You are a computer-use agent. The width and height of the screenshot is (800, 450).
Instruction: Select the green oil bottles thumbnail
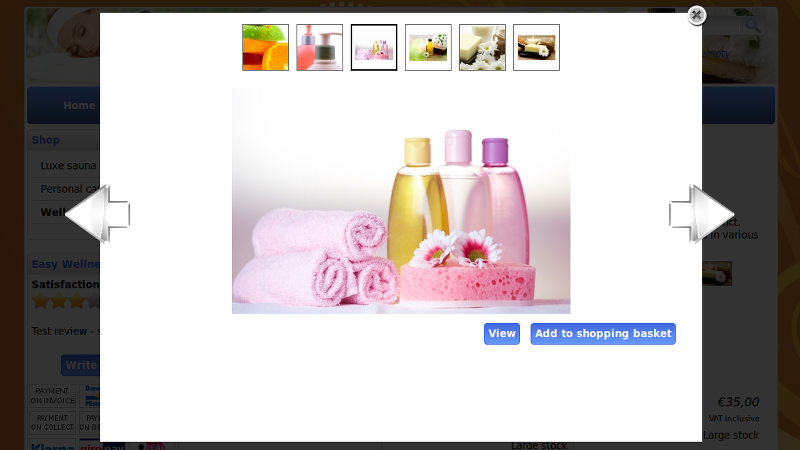[428, 48]
